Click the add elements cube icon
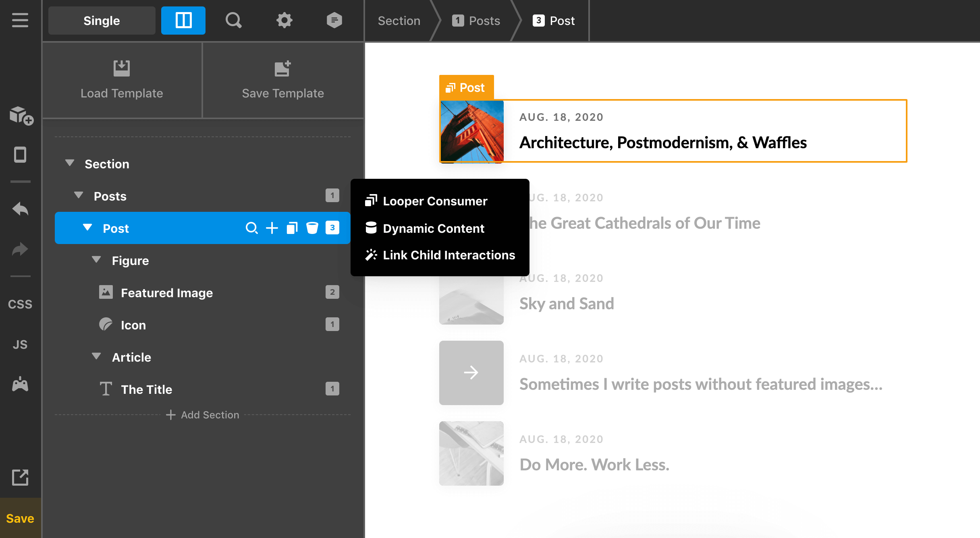 pyautogui.click(x=21, y=116)
